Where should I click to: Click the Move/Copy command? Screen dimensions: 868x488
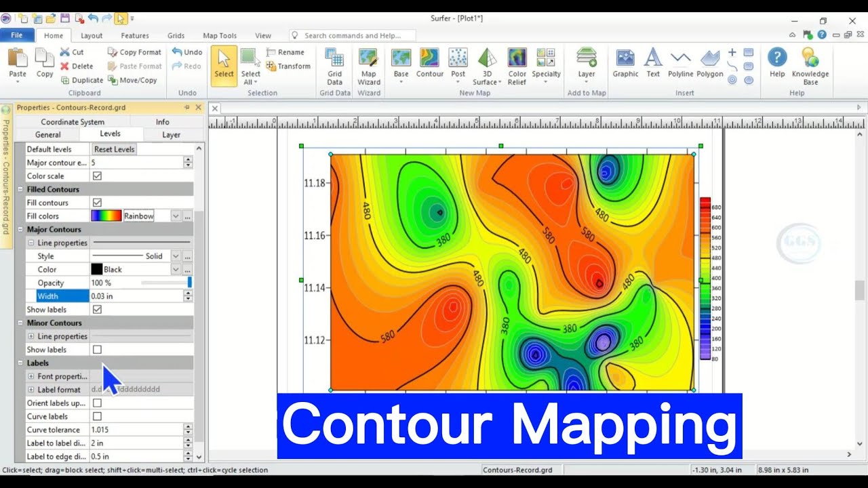click(132, 80)
